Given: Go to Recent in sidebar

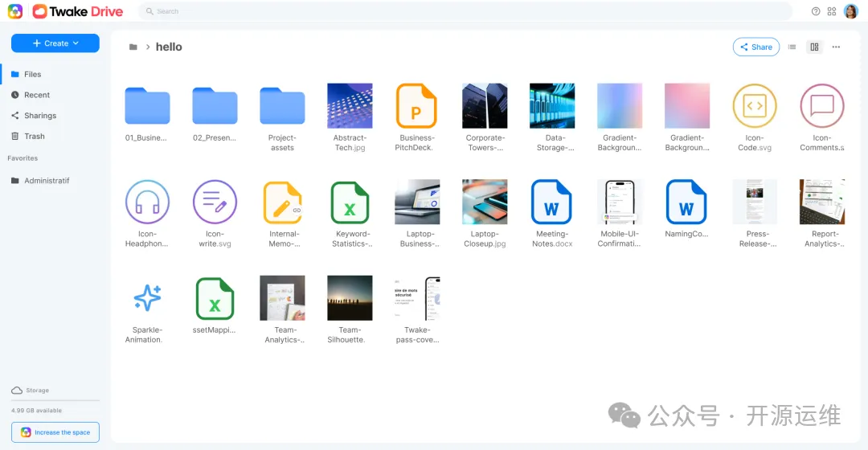Looking at the screenshot, I should pos(36,95).
